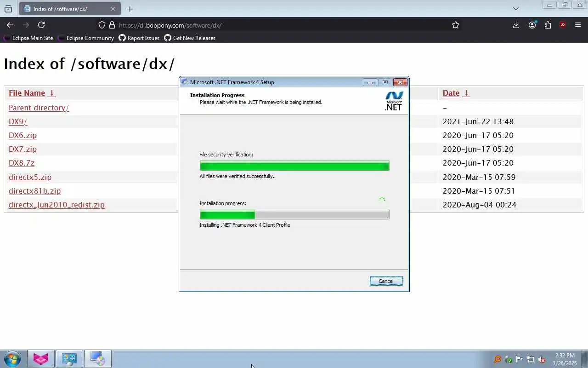This screenshot has height=368, width=588.
Task: Click the green shield tray icon
Action: pyautogui.click(x=509, y=359)
